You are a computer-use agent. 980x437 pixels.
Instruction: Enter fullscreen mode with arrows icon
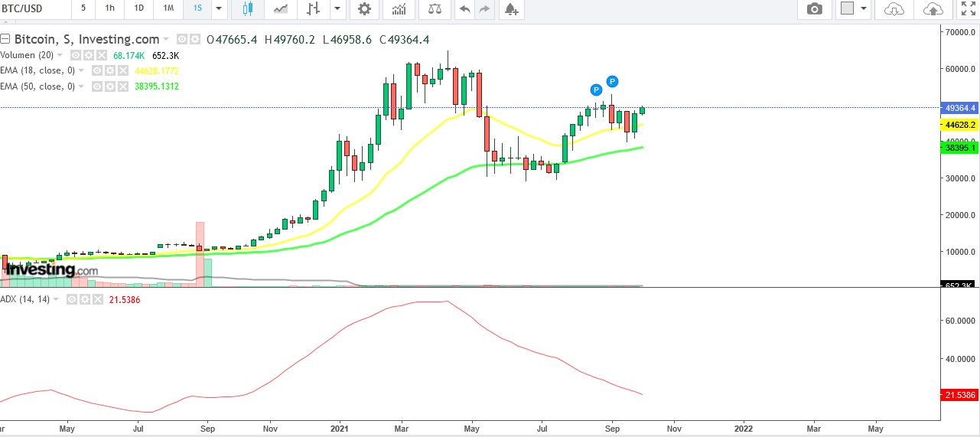(969, 9)
